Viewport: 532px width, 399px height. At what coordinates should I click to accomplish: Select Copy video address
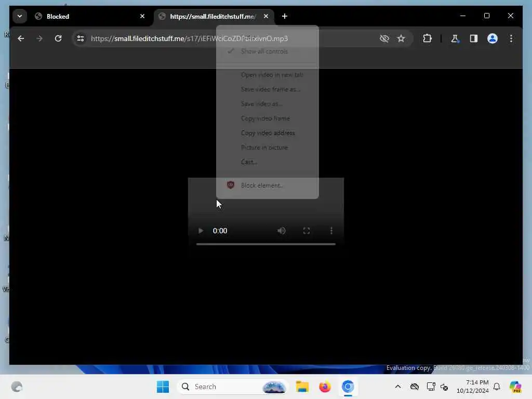pos(268,133)
